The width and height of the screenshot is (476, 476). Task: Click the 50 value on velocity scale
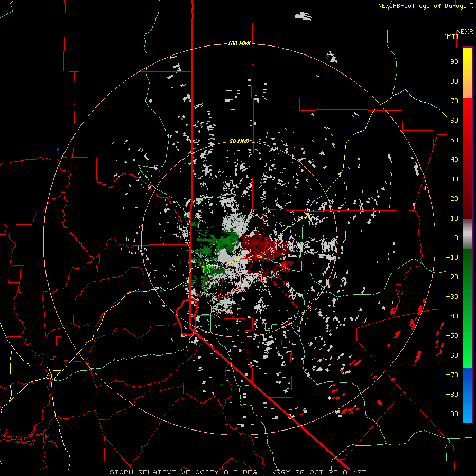click(x=454, y=140)
